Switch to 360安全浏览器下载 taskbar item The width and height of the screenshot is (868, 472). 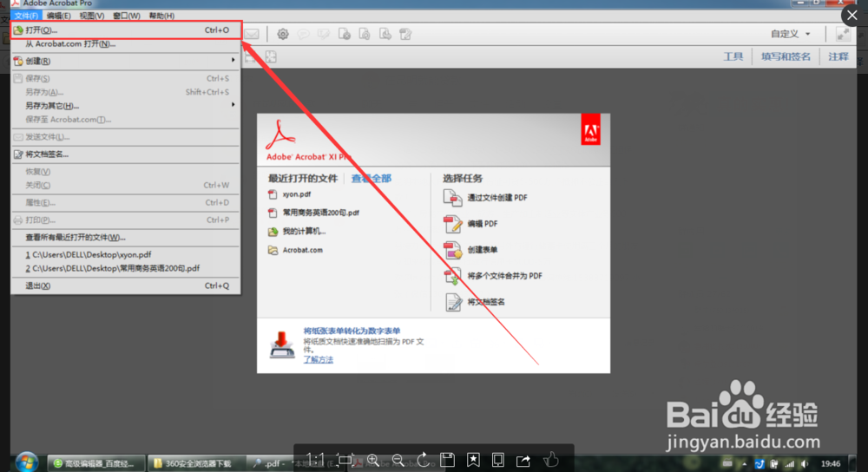(x=196, y=463)
